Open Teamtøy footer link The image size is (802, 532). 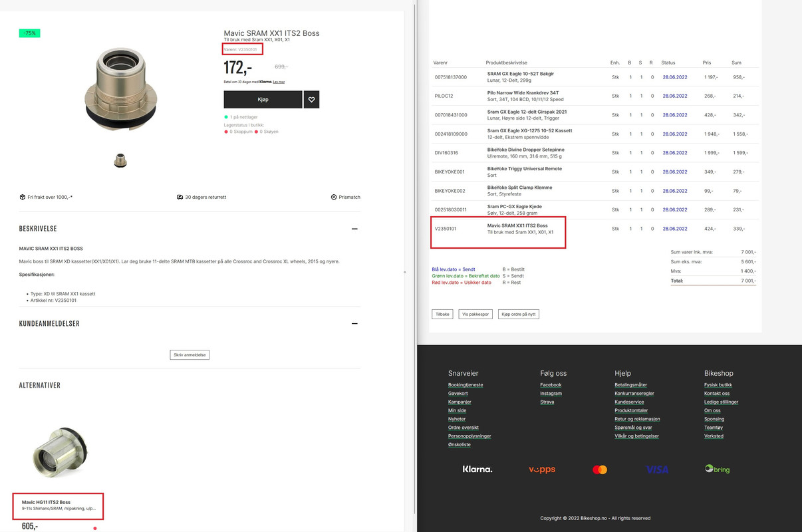tap(714, 428)
